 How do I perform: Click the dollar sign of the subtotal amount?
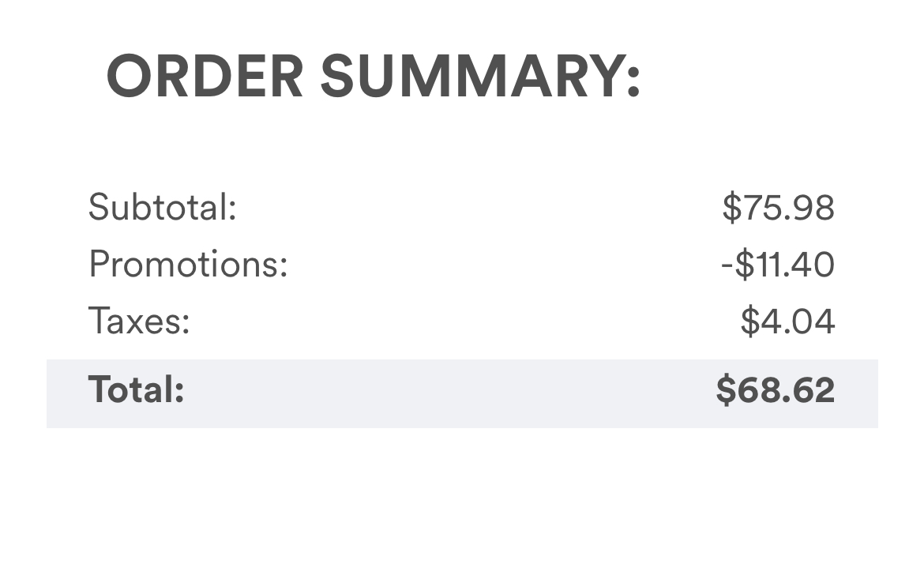click(731, 208)
